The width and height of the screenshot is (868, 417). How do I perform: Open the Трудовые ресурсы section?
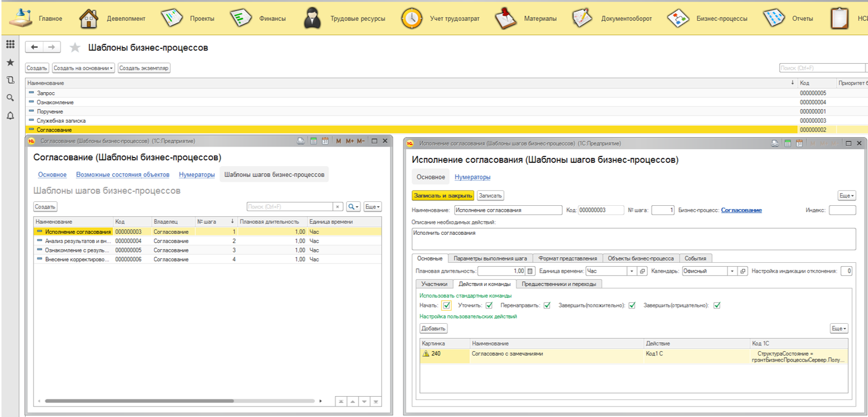pos(344,19)
